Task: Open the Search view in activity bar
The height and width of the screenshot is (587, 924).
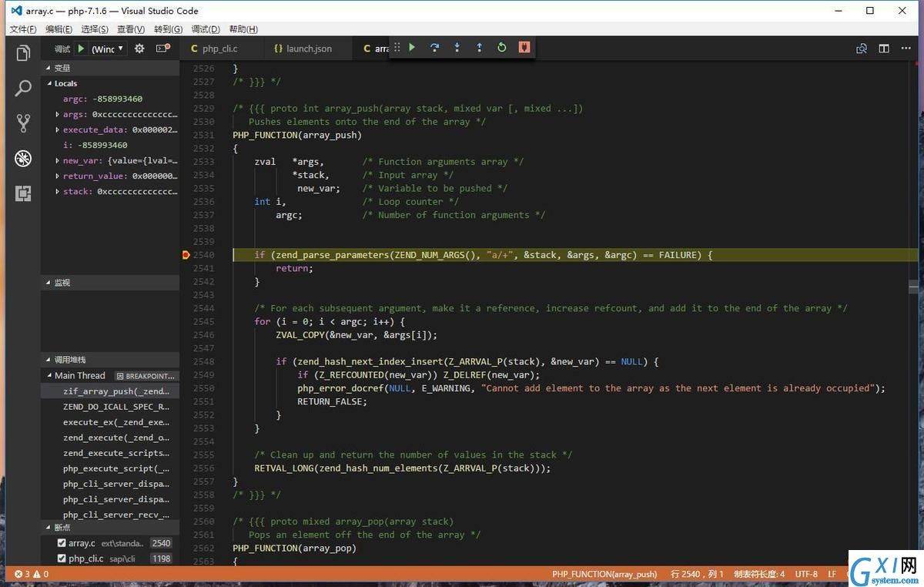Action: pos(23,88)
